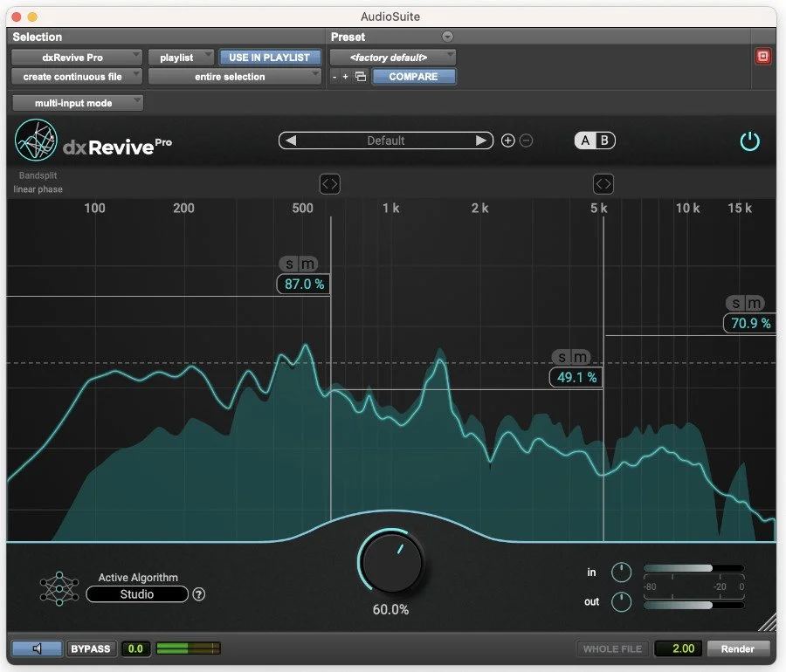The width and height of the screenshot is (786, 672).
Task: Solo the low band (87.0 %)
Action: point(289,264)
